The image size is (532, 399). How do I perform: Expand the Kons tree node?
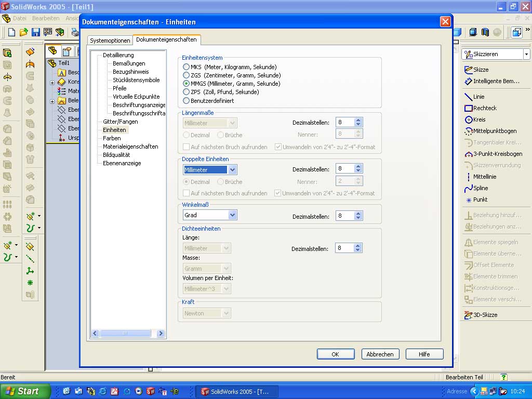coord(52,83)
